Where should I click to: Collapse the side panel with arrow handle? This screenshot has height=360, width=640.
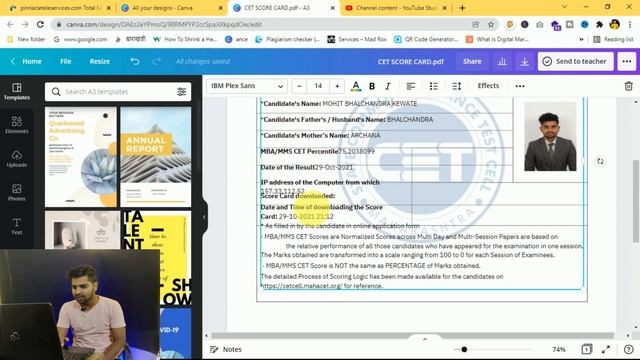[x=204, y=217]
